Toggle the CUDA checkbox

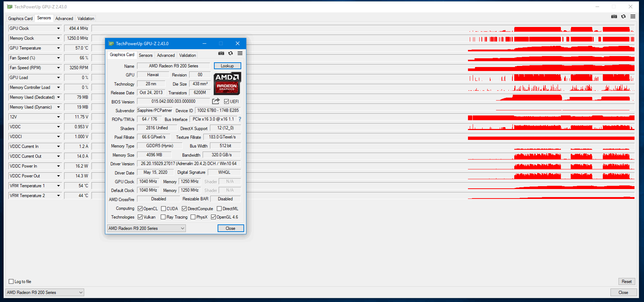(x=163, y=209)
